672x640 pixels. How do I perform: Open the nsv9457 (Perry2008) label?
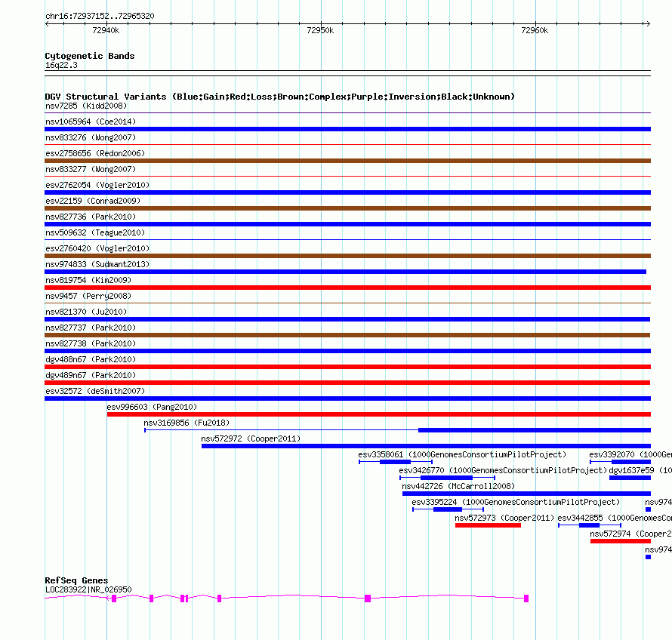88,296
